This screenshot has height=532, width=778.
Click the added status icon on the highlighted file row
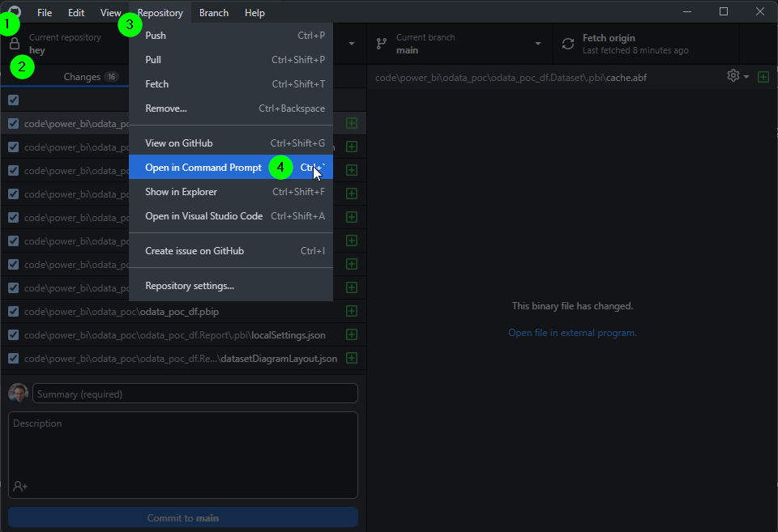351,123
